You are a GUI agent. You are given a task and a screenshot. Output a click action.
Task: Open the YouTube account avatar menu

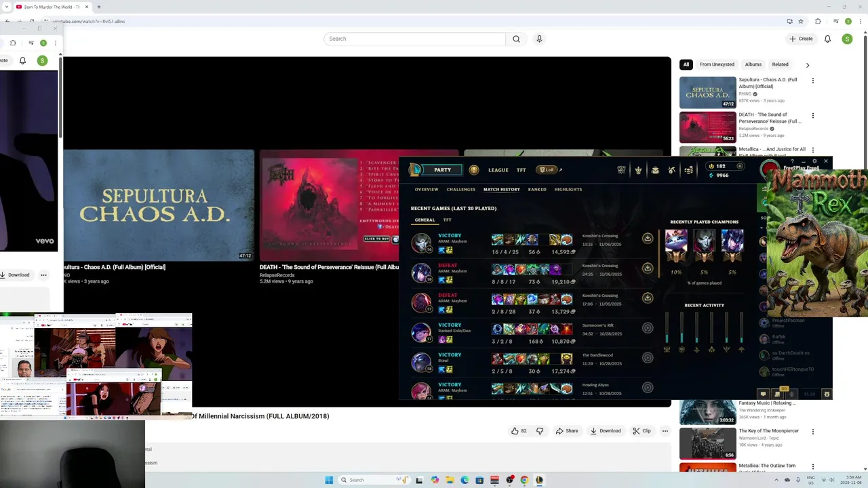tap(847, 39)
